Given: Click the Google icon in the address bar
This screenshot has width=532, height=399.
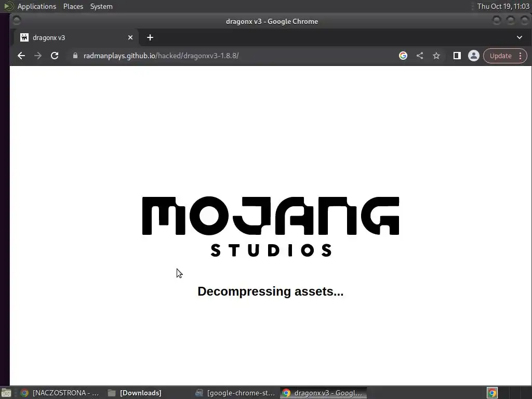Looking at the screenshot, I should pos(403,56).
